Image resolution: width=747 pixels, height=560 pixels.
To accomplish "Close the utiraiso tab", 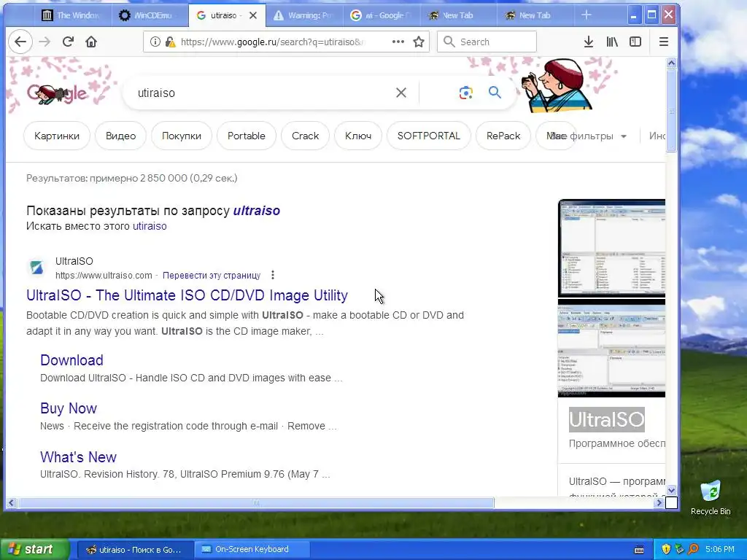I will pyautogui.click(x=253, y=15).
